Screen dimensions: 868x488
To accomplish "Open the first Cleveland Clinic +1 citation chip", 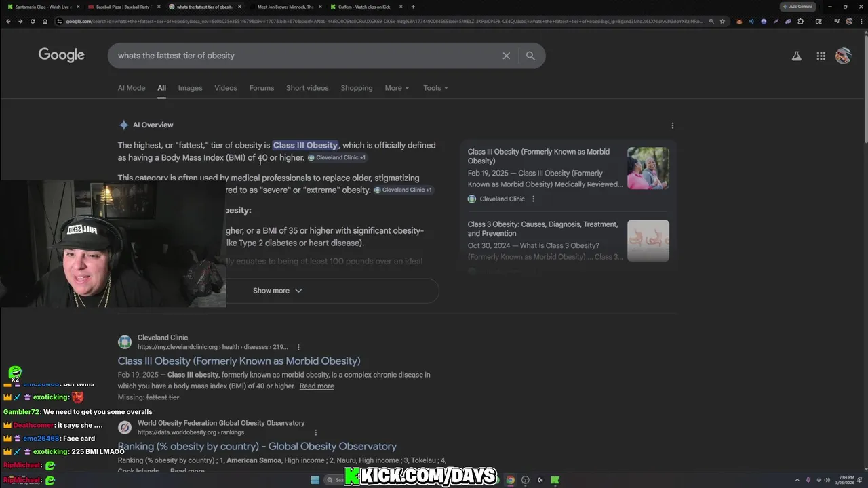I will [337, 157].
